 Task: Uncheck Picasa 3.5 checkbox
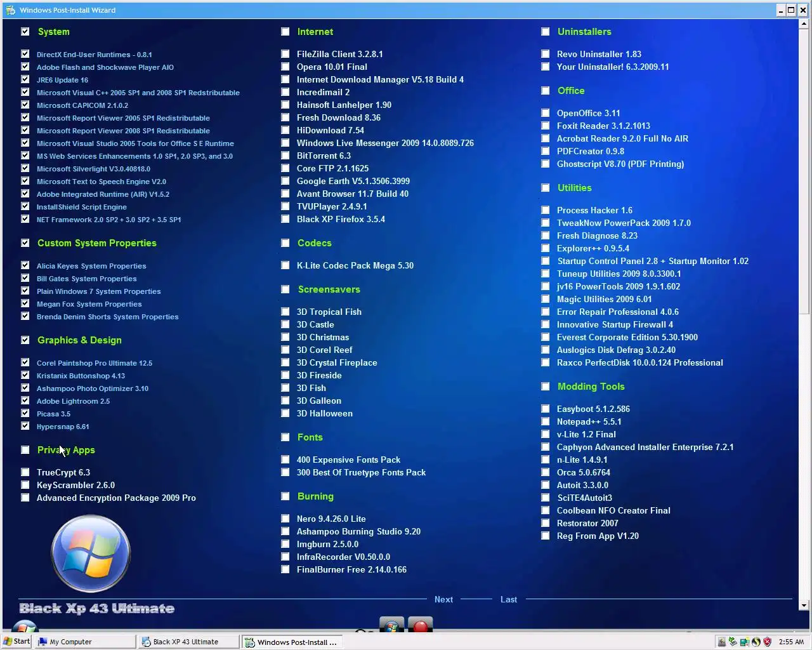pos(25,413)
